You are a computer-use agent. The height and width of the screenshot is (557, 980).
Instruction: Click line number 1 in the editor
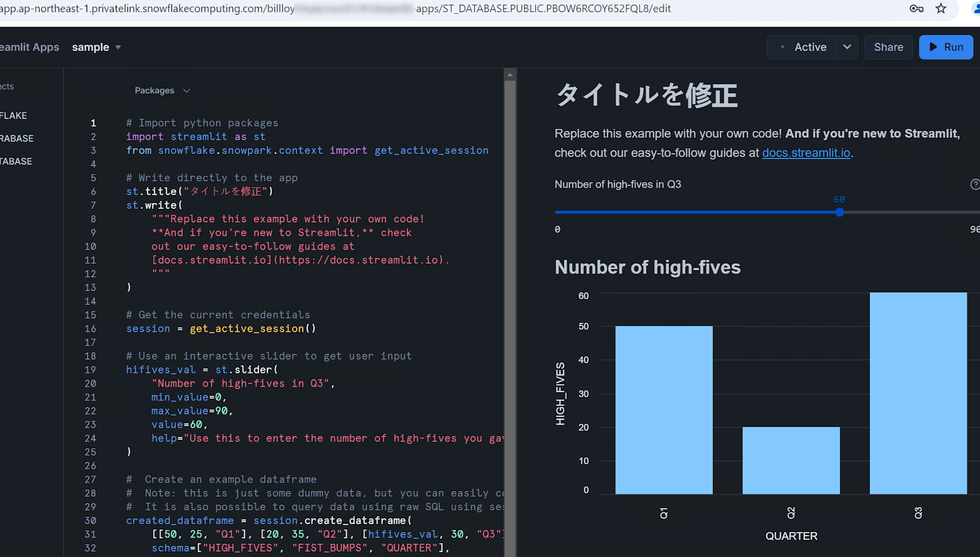tap(93, 123)
